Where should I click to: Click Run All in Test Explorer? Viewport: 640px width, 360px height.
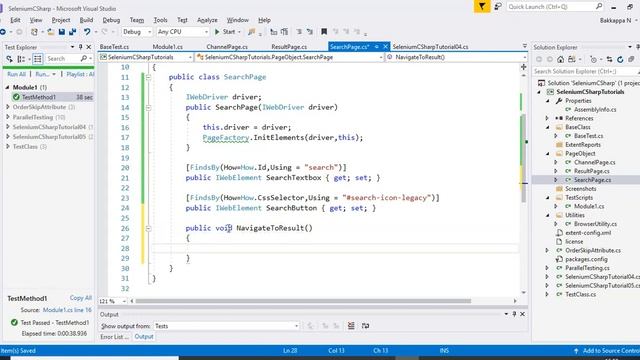(16, 74)
